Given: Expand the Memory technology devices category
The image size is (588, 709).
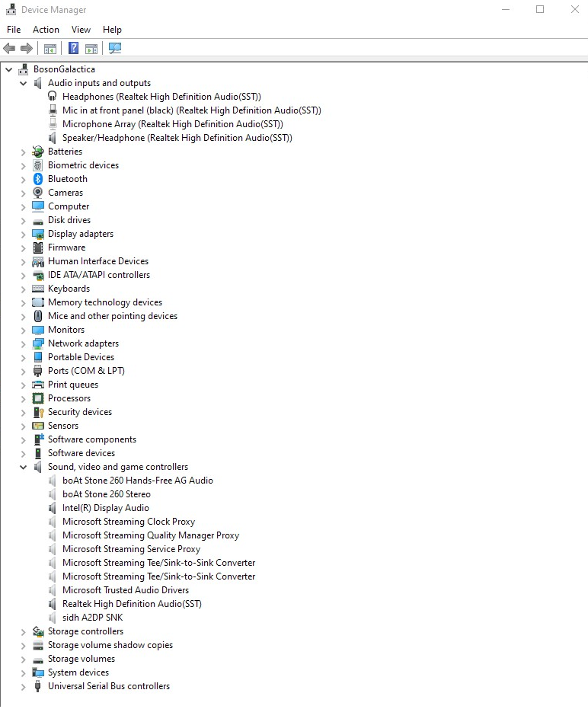Looking at the screenshot, I should tap(23, 303).
